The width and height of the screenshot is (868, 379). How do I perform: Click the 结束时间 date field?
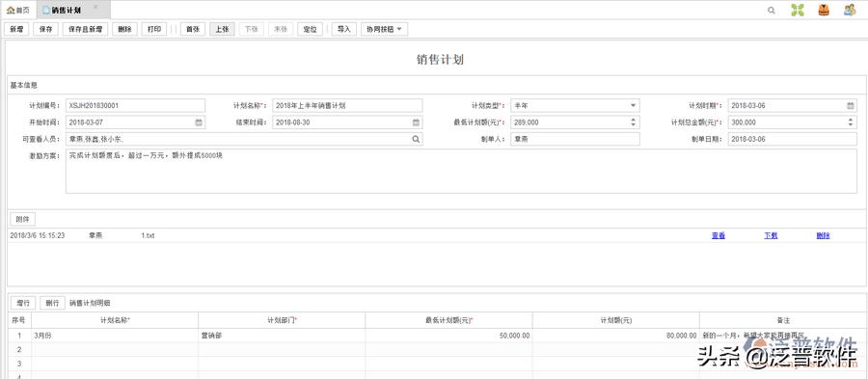point(347,122)
